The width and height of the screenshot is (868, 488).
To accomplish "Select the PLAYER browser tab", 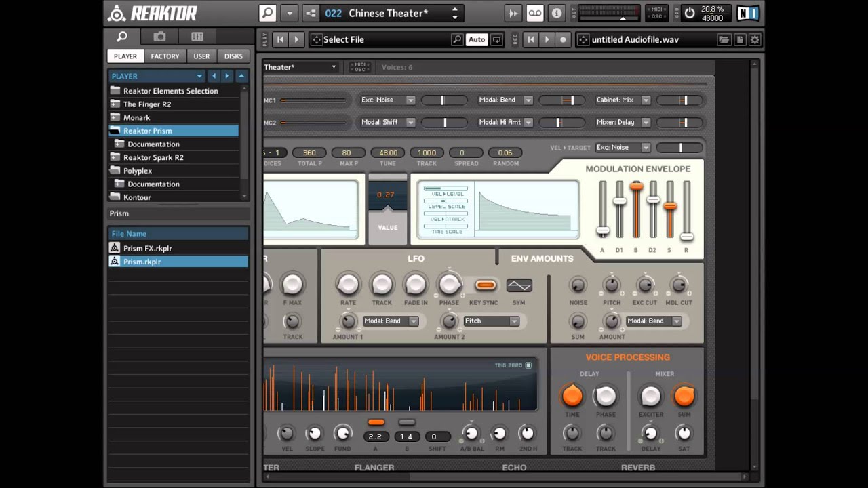I will click(125, 56).
